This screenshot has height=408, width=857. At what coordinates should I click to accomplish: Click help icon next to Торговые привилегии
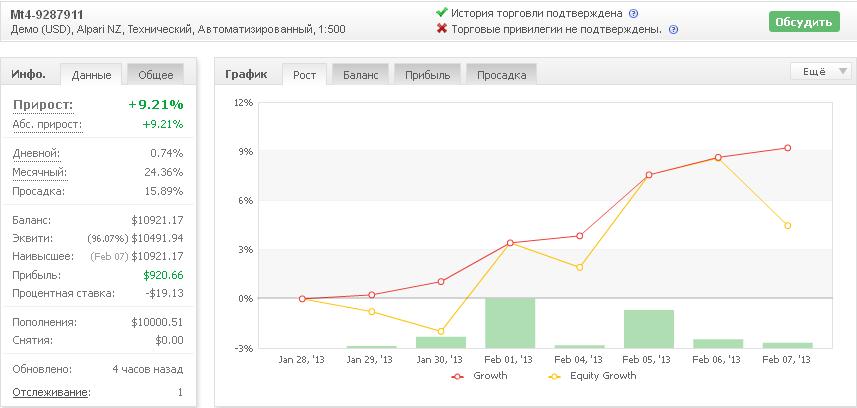click(673, 30)
